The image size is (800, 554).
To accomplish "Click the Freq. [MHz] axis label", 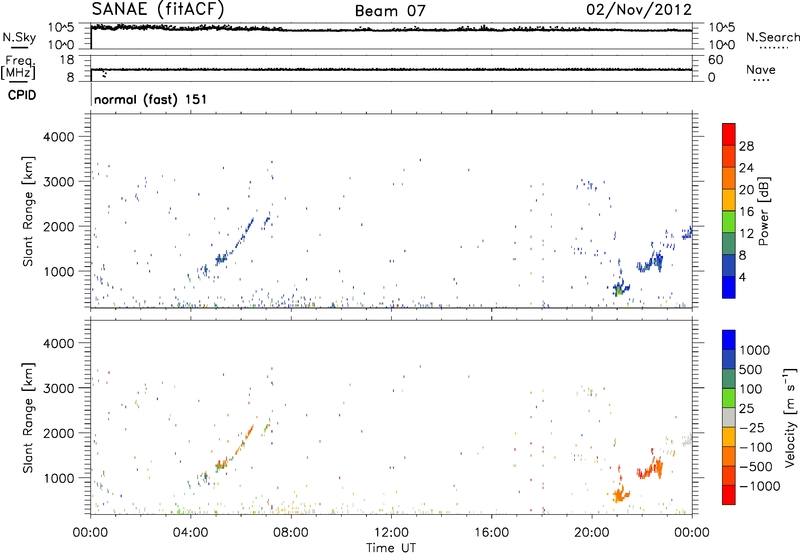I will tap(18, 67).
